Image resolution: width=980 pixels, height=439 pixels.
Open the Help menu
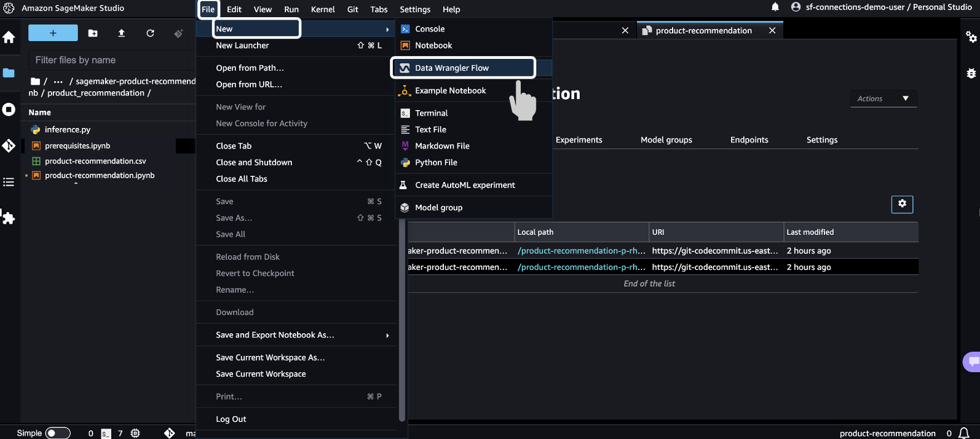coord(451,9)
